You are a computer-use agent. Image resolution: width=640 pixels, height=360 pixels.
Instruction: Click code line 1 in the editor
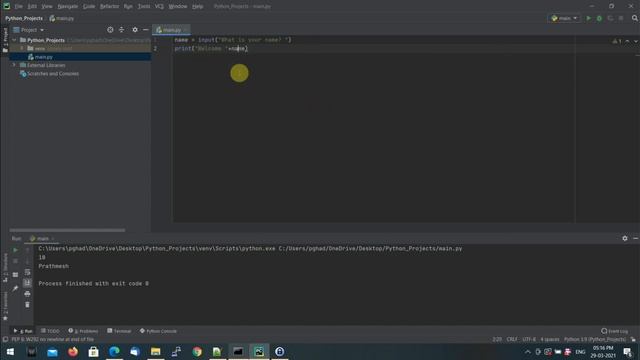coord(233,40)
